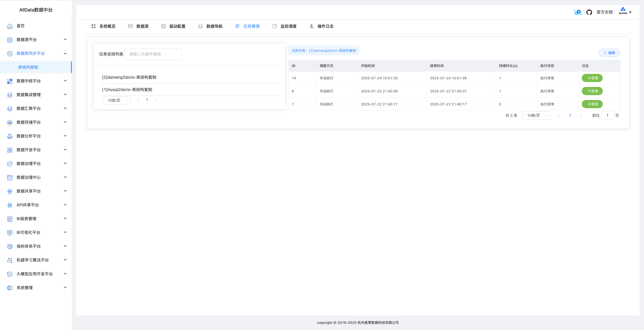This screenshot has width=644, height=330.
Task: Open the GitHub icon in the header
Action: tap(589, 12)
